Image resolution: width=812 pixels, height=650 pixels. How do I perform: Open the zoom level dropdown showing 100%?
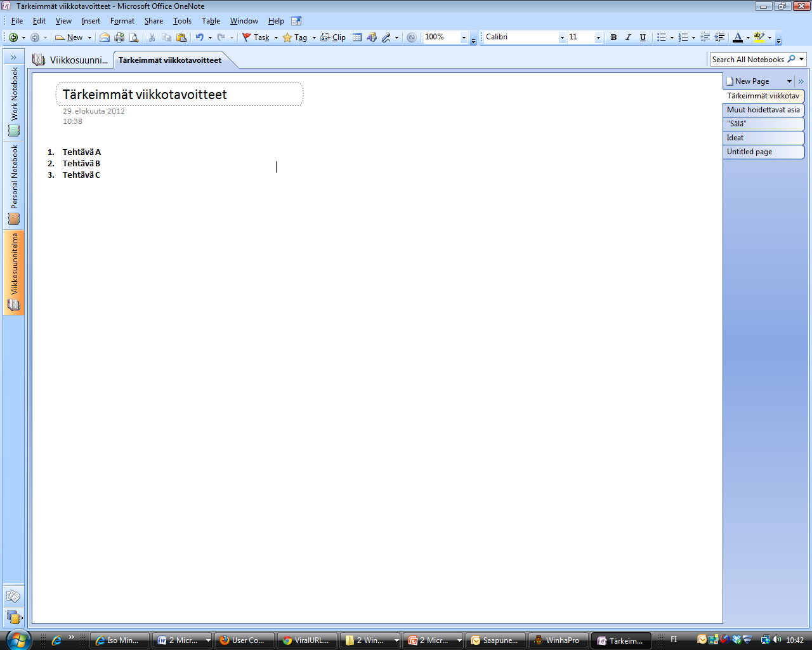click(464, 37)
